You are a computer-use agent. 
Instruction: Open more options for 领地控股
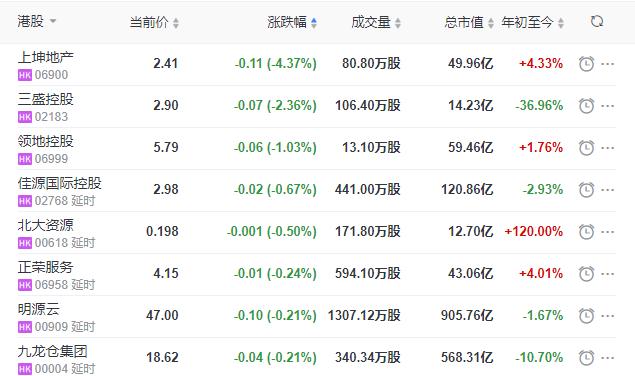pos(607,148)
